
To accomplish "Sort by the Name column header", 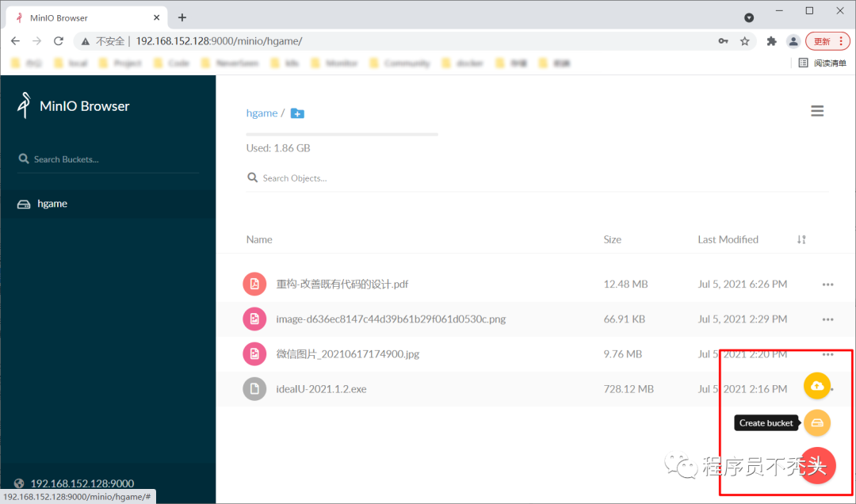I will pyautogui.click(x=258, y=239).
